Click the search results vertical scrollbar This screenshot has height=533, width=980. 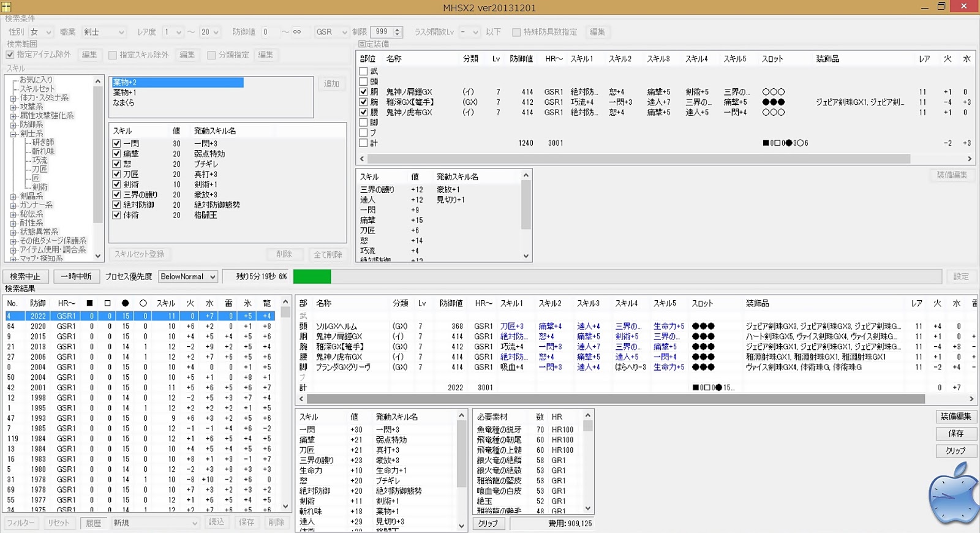pyautogui.click(x=285, y=404)
